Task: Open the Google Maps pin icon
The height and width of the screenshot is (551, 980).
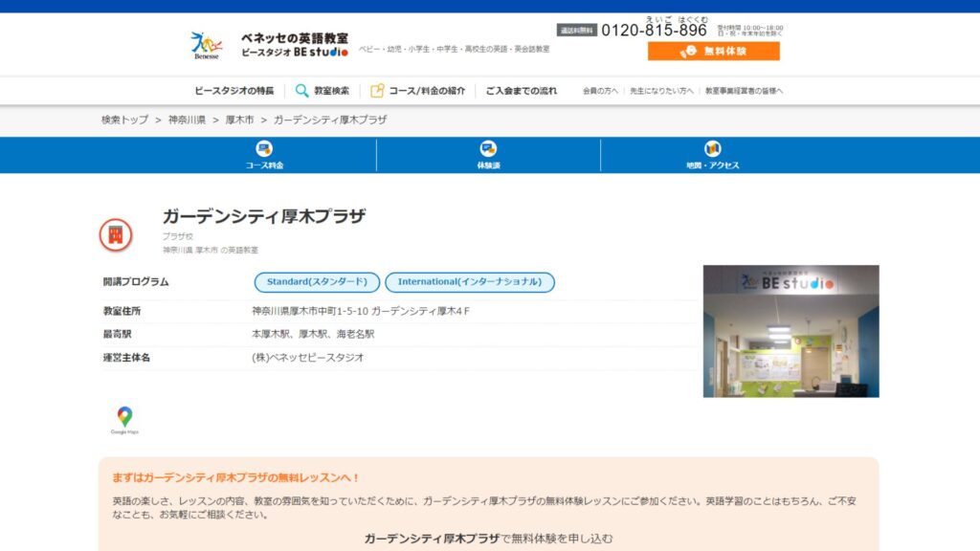Action: click(124, 420)
